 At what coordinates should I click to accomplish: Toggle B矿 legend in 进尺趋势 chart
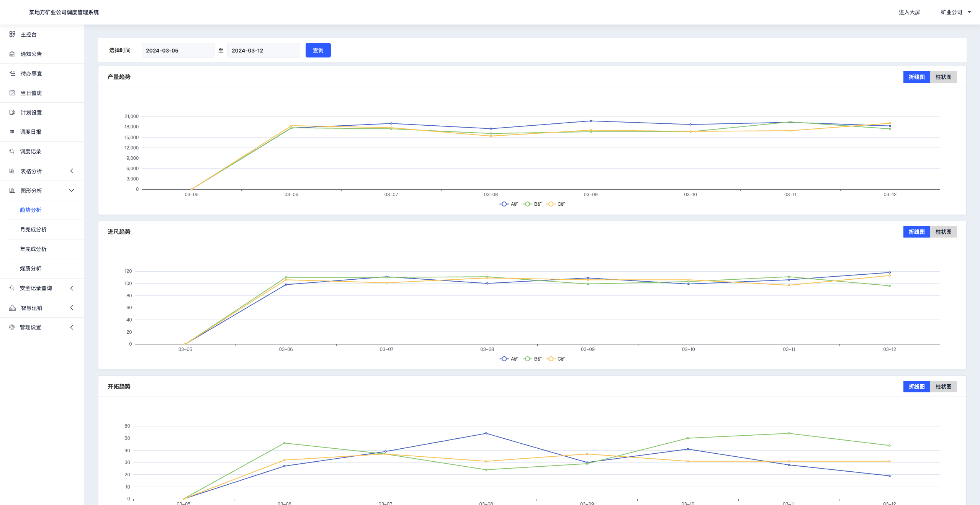532,359
